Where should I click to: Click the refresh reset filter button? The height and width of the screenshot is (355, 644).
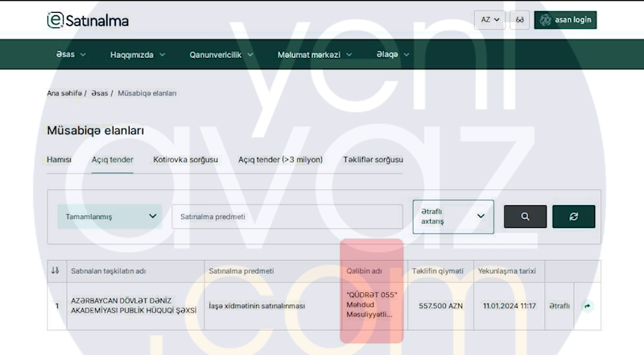[573, 217]
